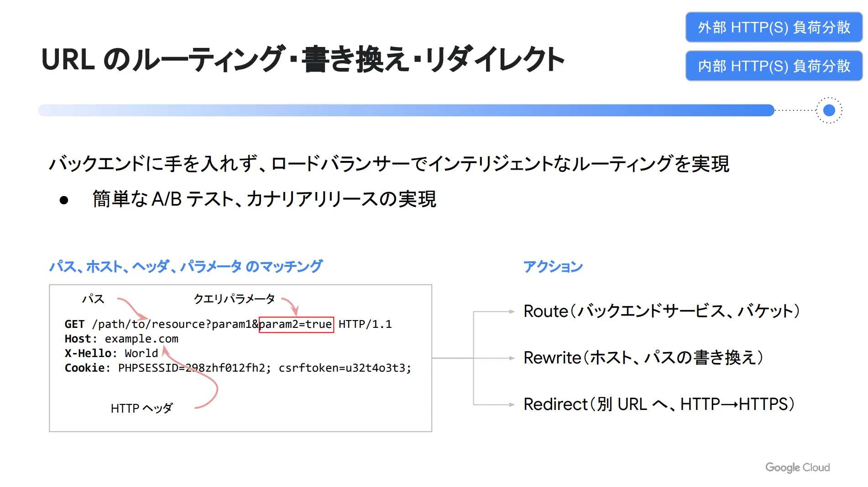Click the 外部 HTTP(S) 負荷分散 button
868x487 pixels.
click(774, 27)
